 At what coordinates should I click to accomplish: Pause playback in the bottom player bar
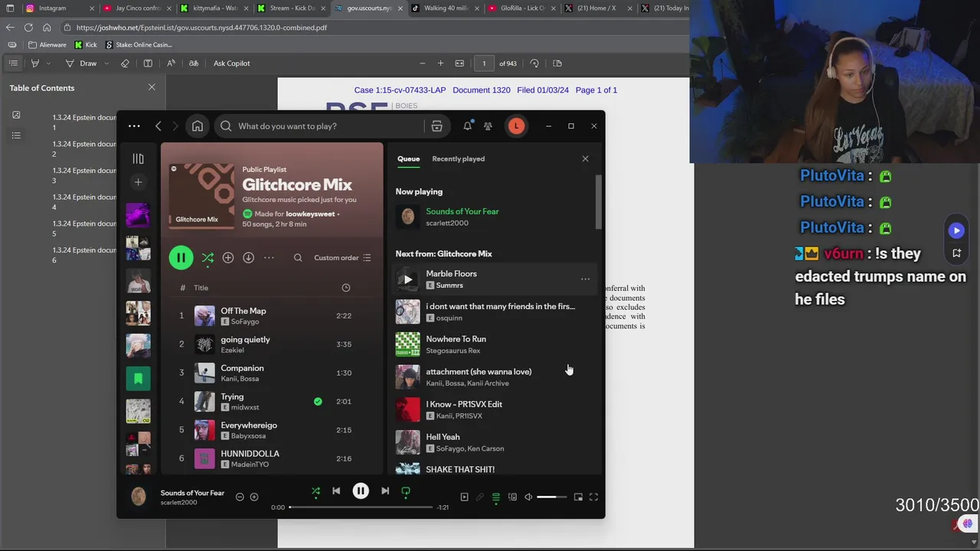coord(361,491)
